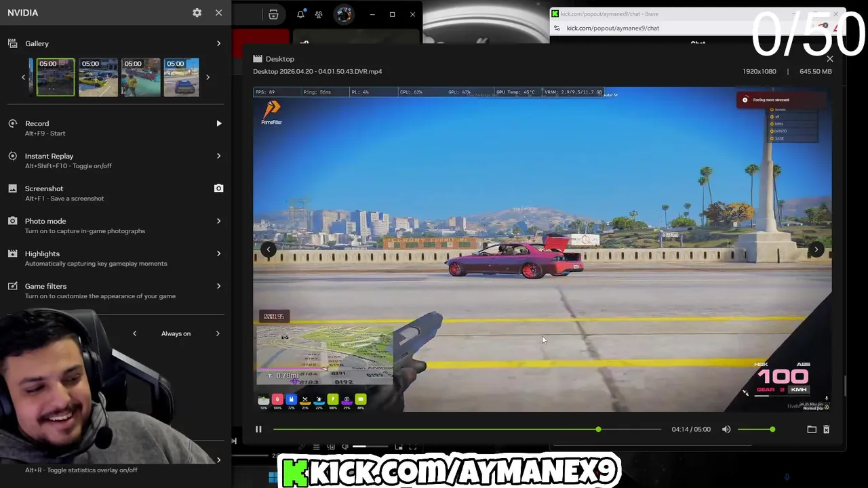
Task: Click the 1920x1080 resolution text
Action: tap(759, 71)
